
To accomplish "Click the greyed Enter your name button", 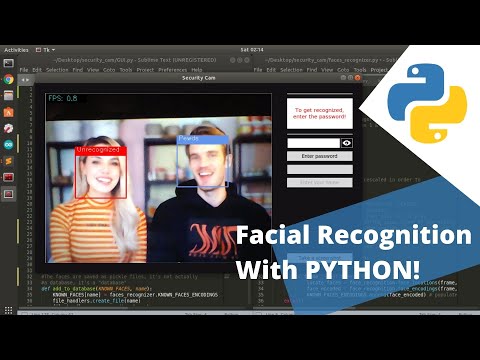I will click(x=320, y=182).
